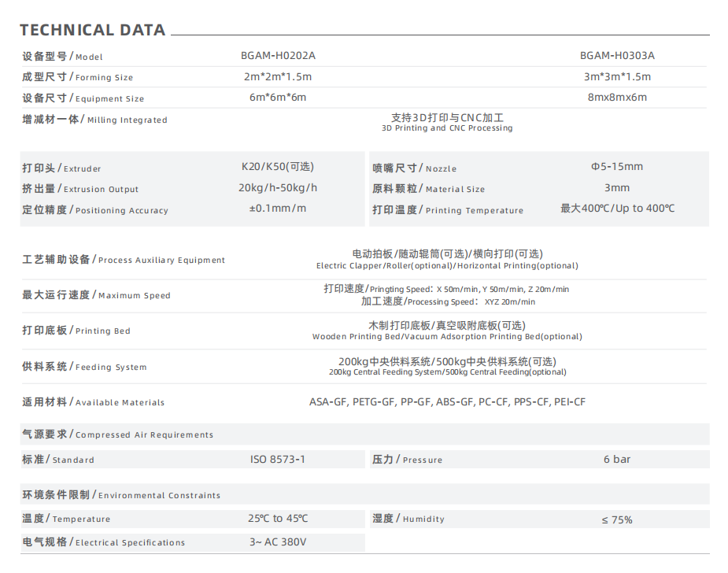Viewport: 728px width, 573px height.
Task: Select the Pressure label
Action: tap(407, 459)
